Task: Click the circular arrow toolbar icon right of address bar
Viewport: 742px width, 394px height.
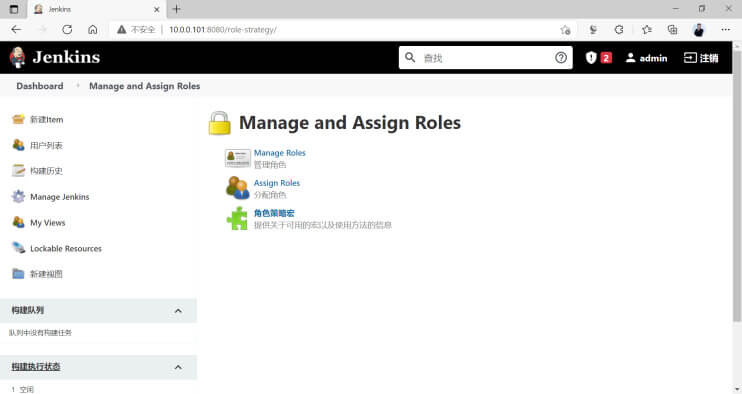Action: (x=619, y=29)
